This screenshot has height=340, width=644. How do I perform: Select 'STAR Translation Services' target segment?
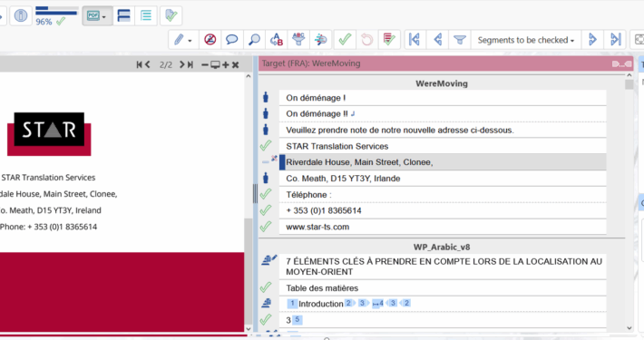(x=443, y=146)
